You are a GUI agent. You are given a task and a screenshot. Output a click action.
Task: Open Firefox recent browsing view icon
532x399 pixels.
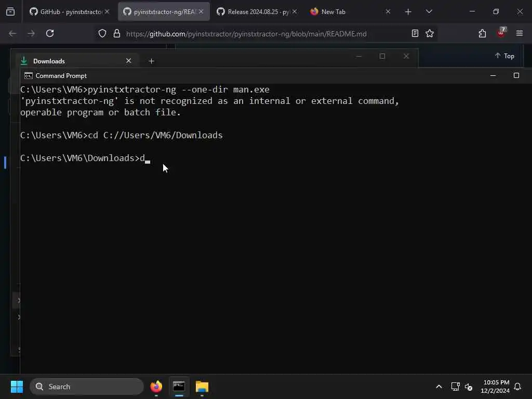coord(10,12)
